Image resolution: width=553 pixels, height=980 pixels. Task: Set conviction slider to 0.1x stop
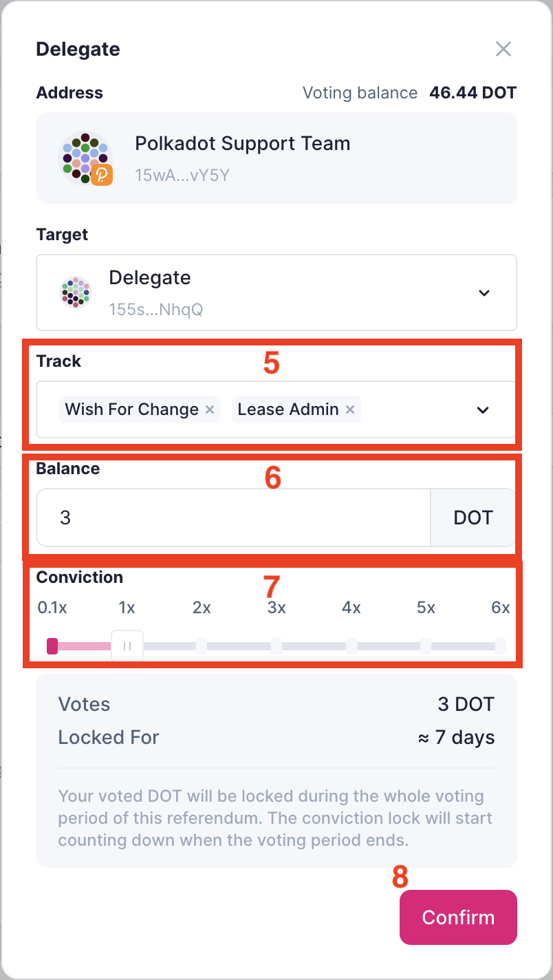pyautogui.click(x=52, y=646)
